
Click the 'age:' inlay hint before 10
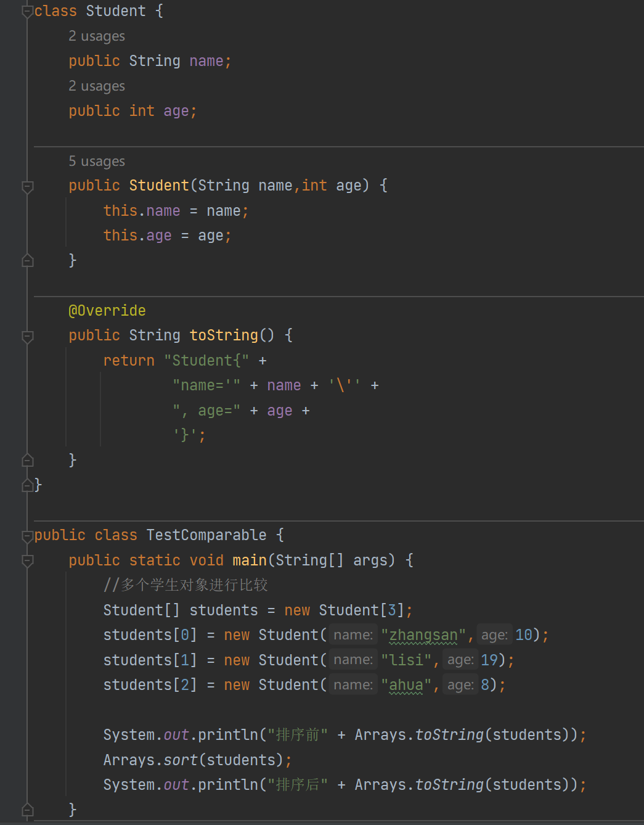tap(494, 635)
